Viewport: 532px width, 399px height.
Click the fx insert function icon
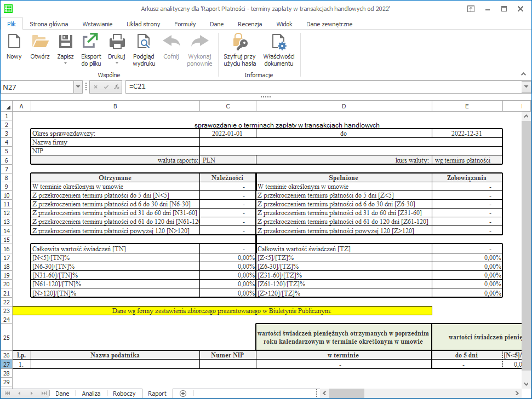[x=116, y=87]
